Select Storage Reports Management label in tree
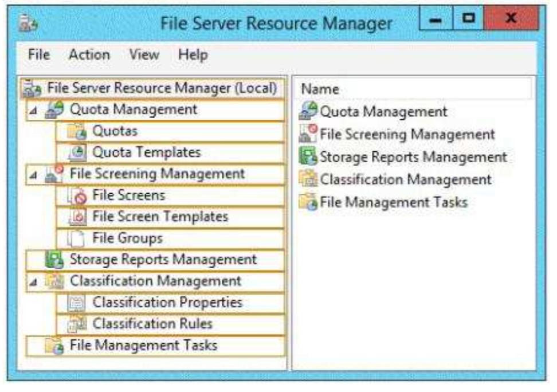Viewport: 557px width, 392px height. click(163, 260)
